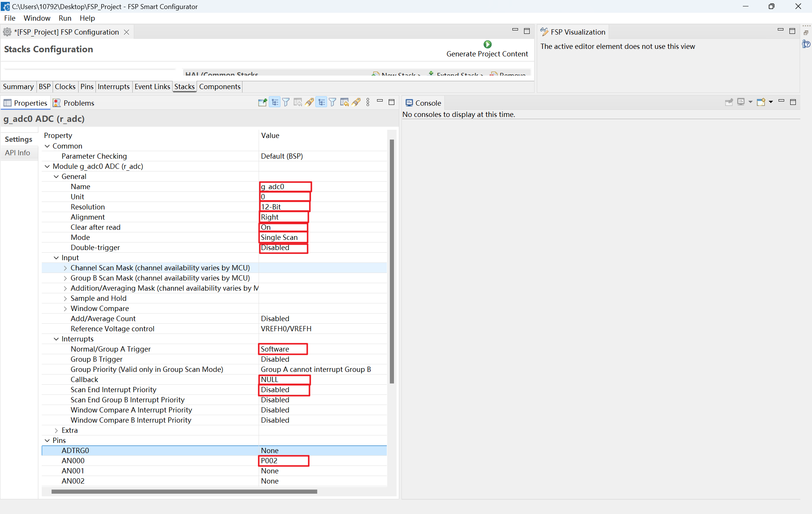Maximize the Console panel

(x=793, y=102)
